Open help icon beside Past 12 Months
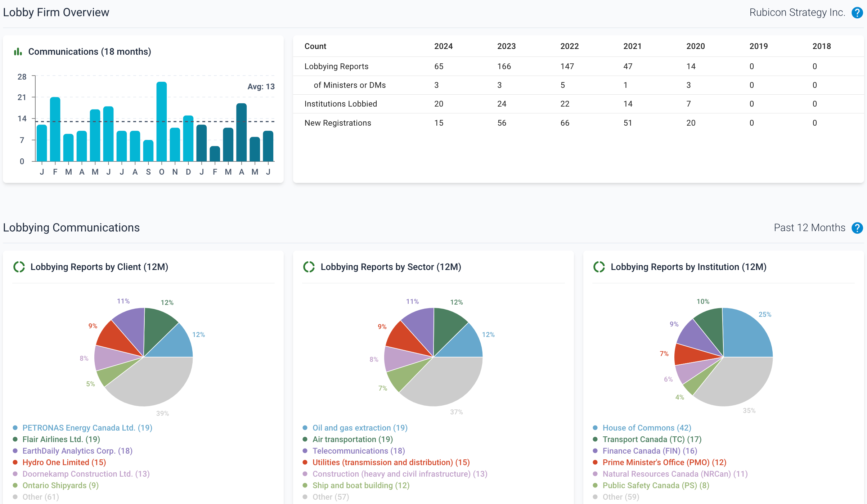The width and height of the screenshot is (867, 504). click(857, 228)
